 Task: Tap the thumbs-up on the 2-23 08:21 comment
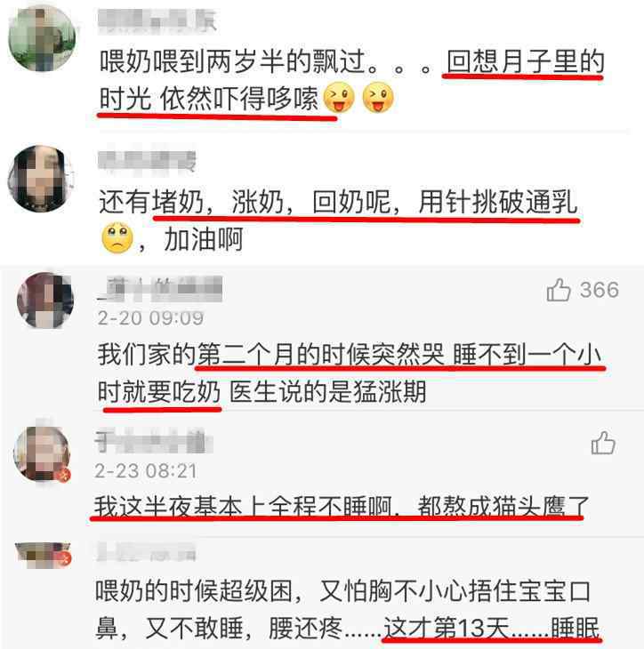click(603, 443)
